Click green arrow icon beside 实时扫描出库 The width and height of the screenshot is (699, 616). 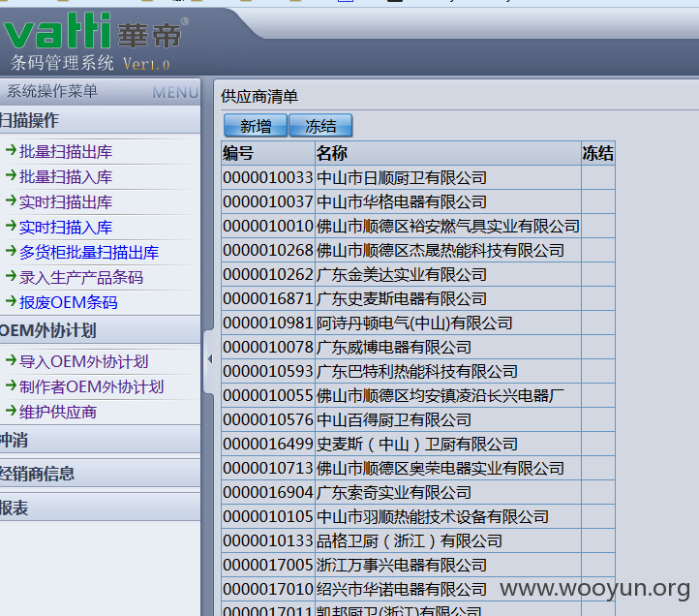click(12, 200)
